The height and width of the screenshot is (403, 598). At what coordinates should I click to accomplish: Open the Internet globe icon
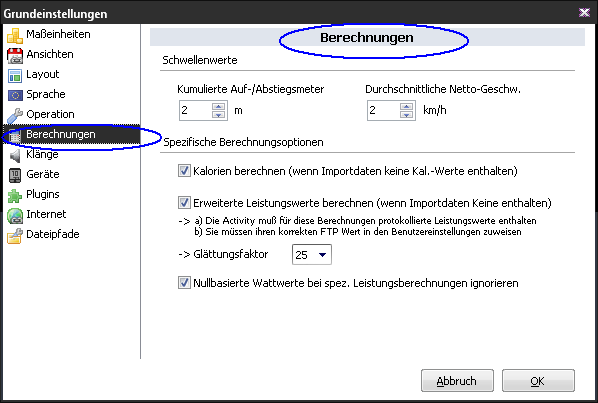point(15,215)
